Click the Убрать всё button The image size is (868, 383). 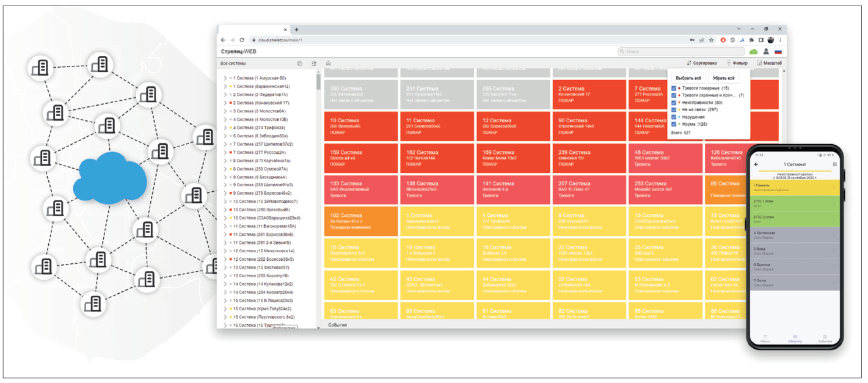(724, 78)
